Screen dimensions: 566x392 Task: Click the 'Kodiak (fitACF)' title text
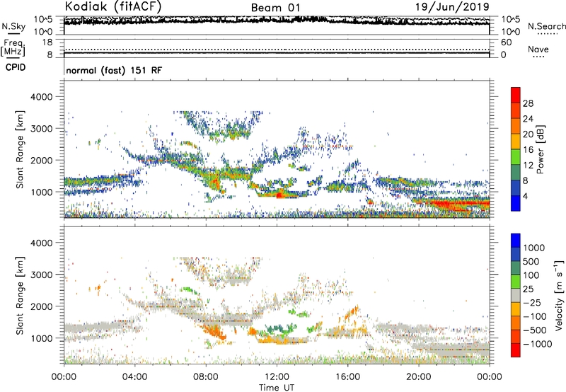point(113,7)
